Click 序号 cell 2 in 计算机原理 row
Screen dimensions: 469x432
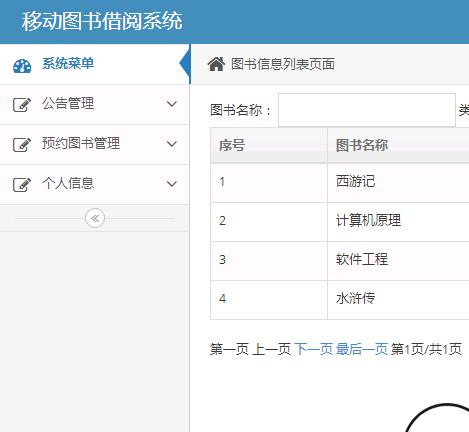click(x=269, y=222)
